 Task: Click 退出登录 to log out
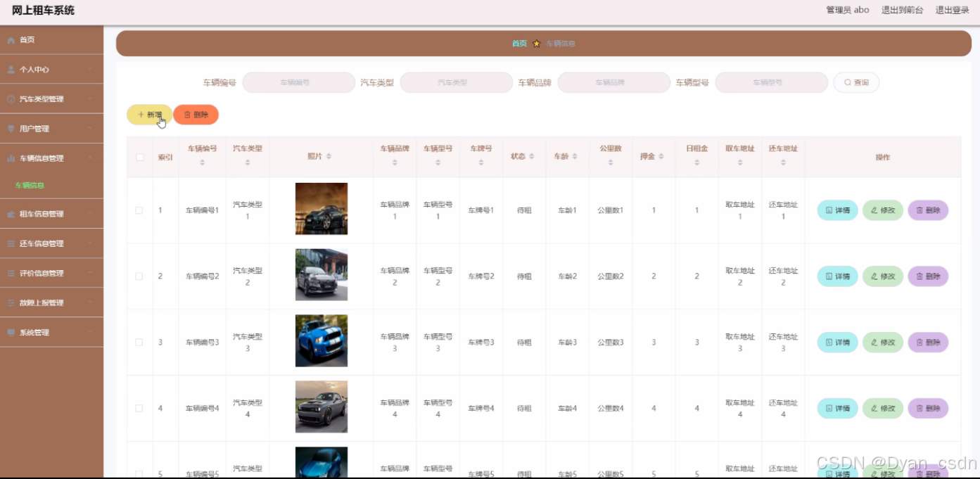click(952, 10)
